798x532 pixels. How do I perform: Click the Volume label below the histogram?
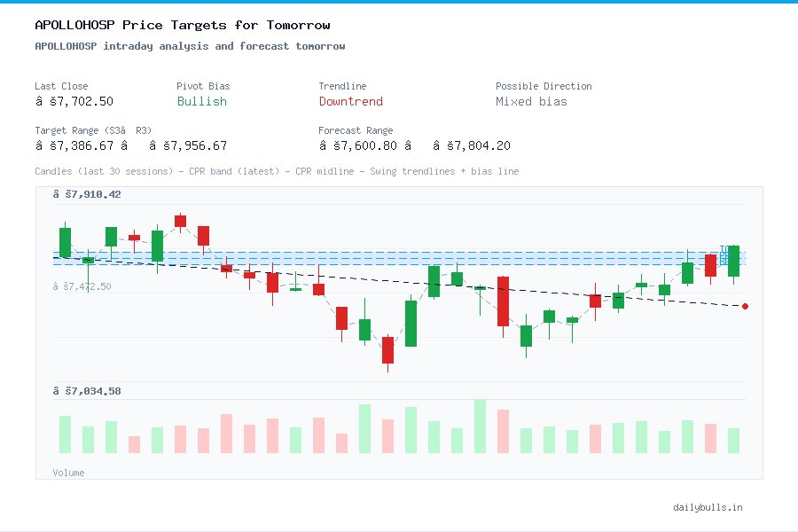pos(68,473)
